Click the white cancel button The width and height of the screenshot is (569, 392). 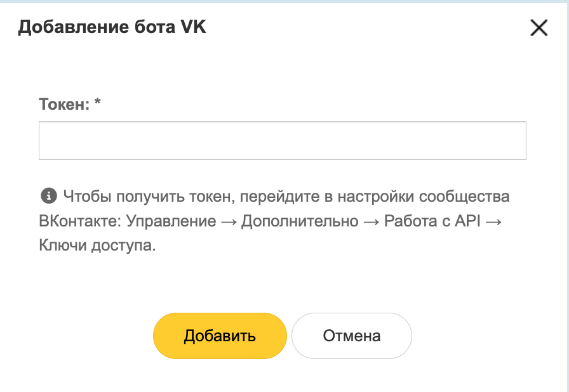[x=351, y=336]
